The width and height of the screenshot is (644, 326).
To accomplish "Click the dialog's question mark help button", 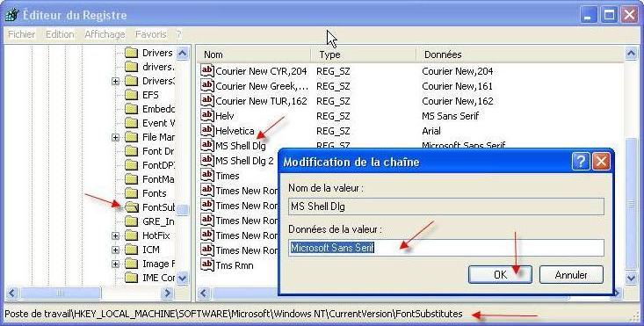I will point(581,162).
